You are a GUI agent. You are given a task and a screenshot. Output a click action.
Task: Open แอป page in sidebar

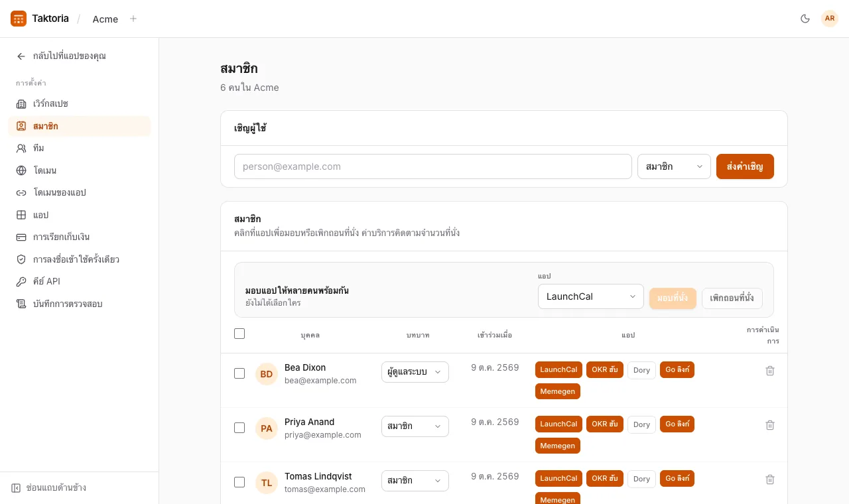tap(80, 215)
